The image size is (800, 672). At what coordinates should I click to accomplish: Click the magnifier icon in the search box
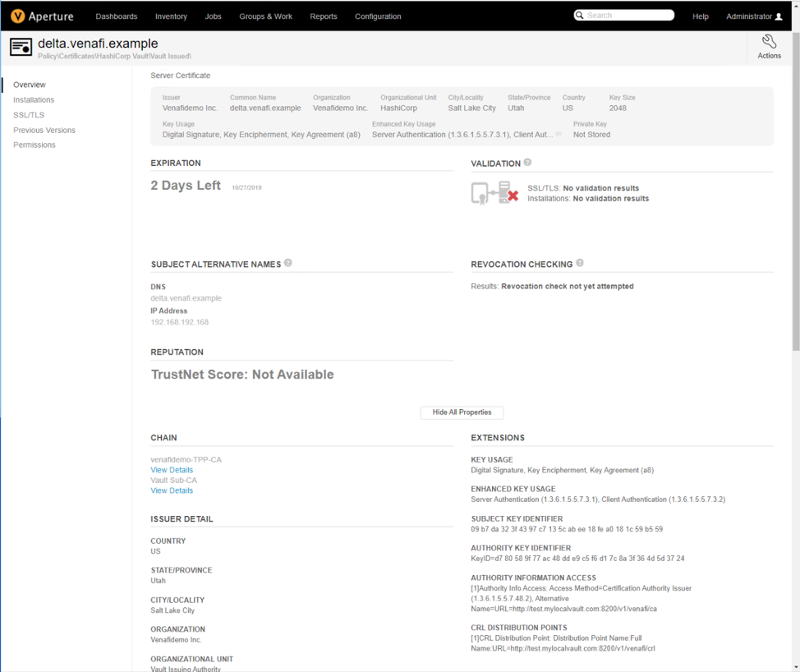click(x=579, y=16)
